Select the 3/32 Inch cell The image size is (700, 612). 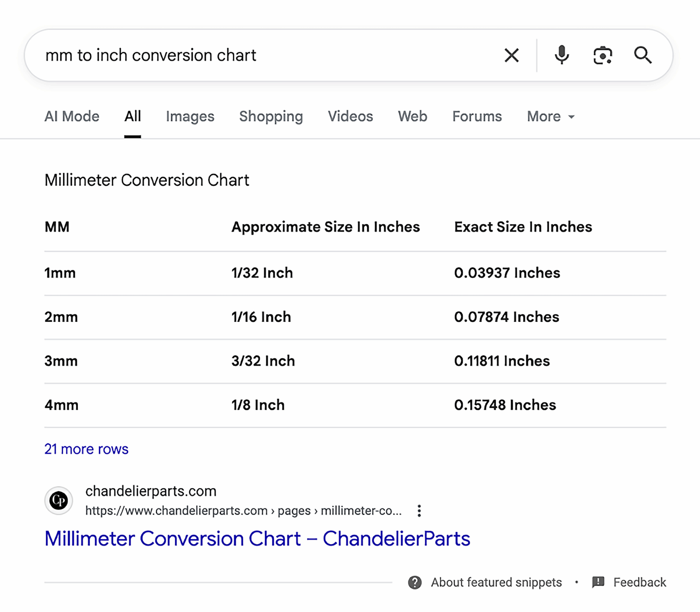263,361
